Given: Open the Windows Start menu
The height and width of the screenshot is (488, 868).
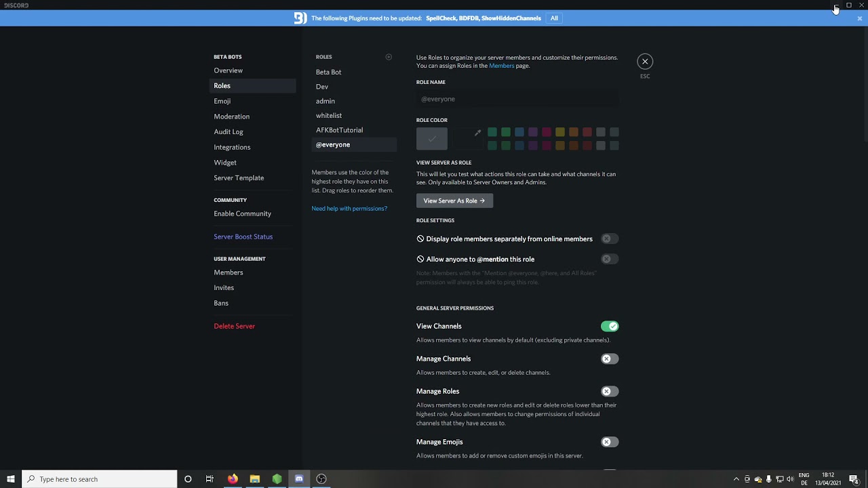Looking at the screenshot, I should click(x=11, y=479).
